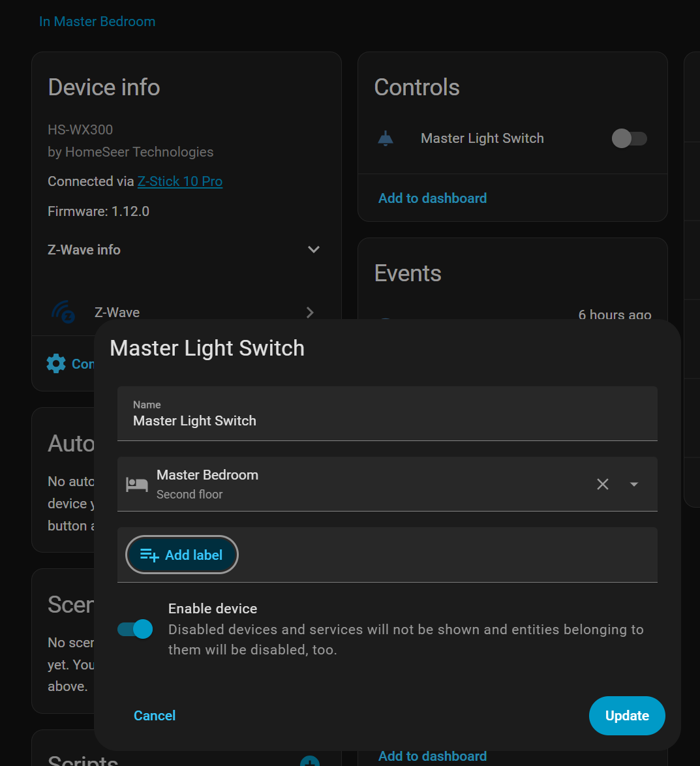This screenshot has width=700, height=766.
Task: Expand the Z-Wave info section
Action: pyautogui.click(x=314, y=250)
